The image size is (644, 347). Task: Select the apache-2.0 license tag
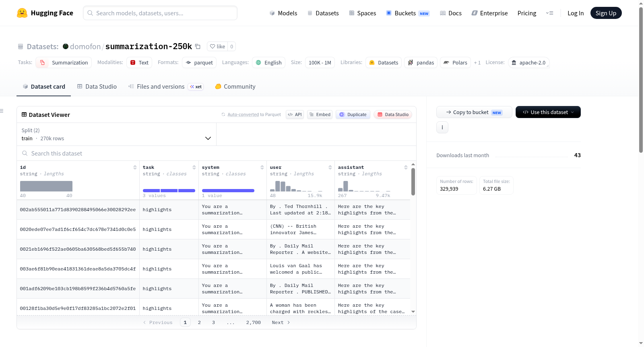(x=529, y=62)
